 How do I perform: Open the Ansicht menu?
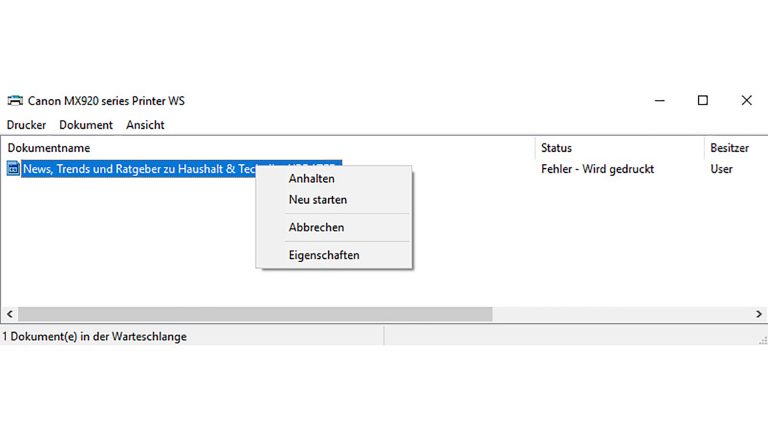145,125
